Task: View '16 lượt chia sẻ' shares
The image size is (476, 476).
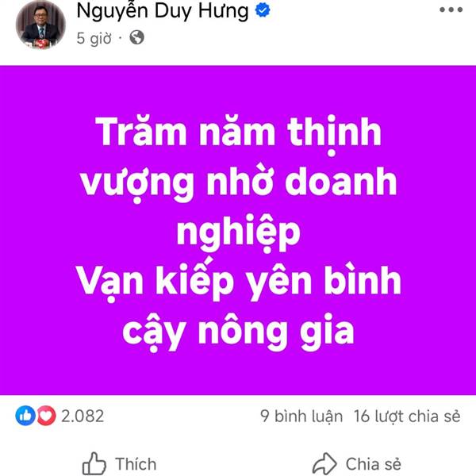Action: pyautogui.click(x=407, y=416)
